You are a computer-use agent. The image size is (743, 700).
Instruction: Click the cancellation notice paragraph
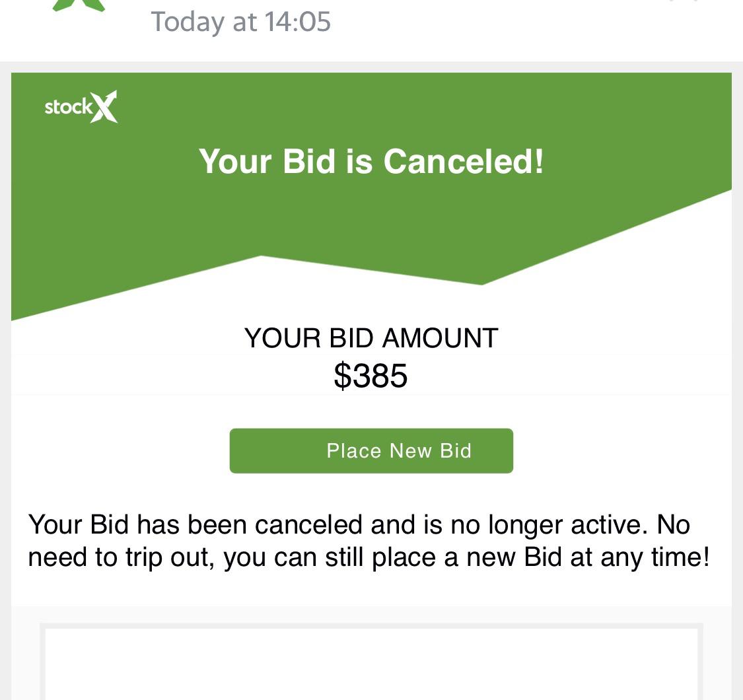pyautogui.click(x=370, y=540)
